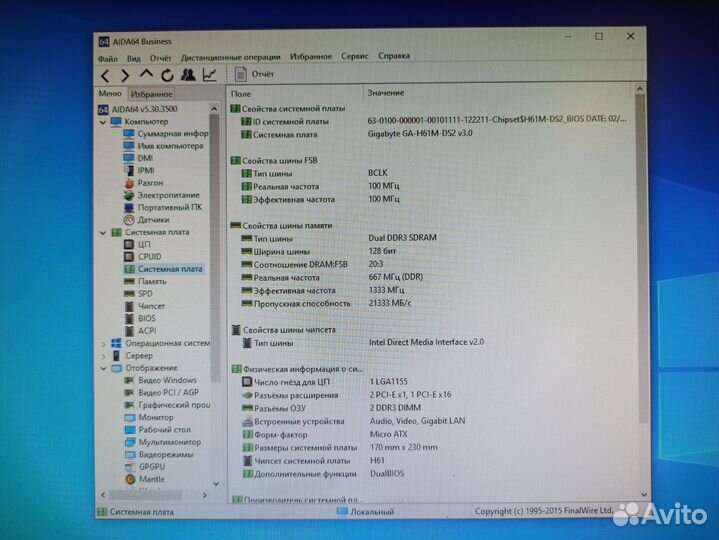Image resolution: width=719 pixels, height=540 pixels.
Task: Open the Чипсет tree item
Action: point(144,306)
